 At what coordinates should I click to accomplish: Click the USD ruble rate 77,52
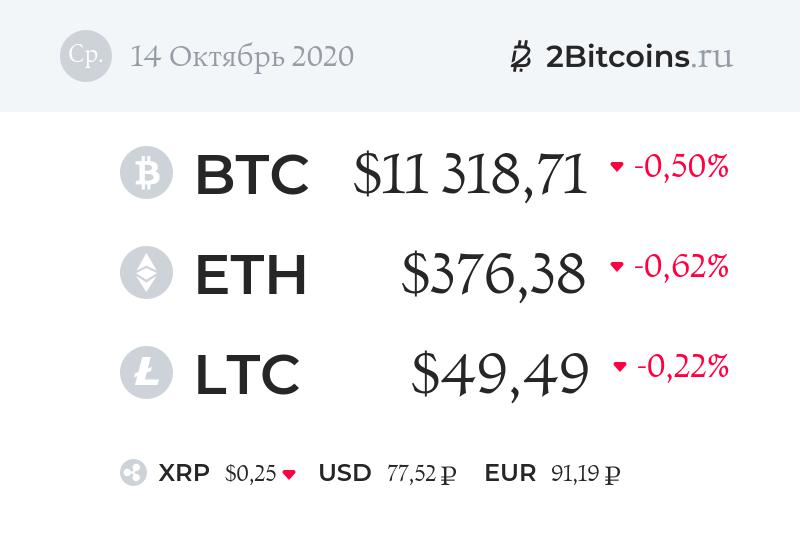(412, 474)
